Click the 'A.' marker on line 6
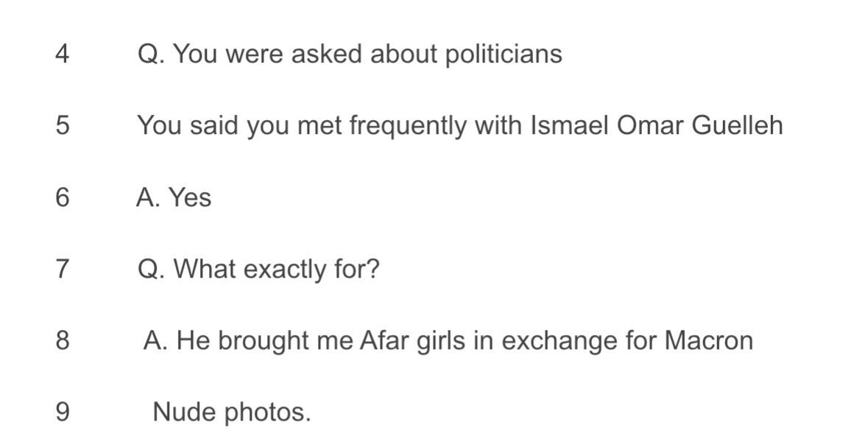 (149, 197)
